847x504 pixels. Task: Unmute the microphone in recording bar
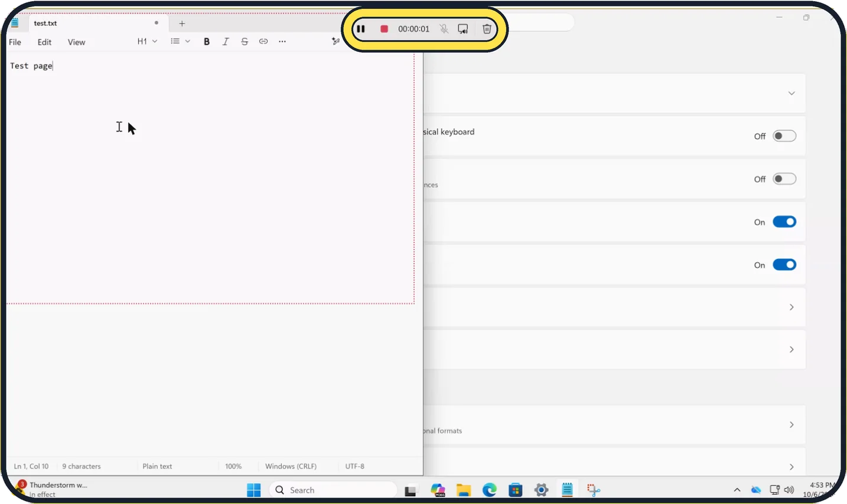pyautogui.click(x=444, y=29)
